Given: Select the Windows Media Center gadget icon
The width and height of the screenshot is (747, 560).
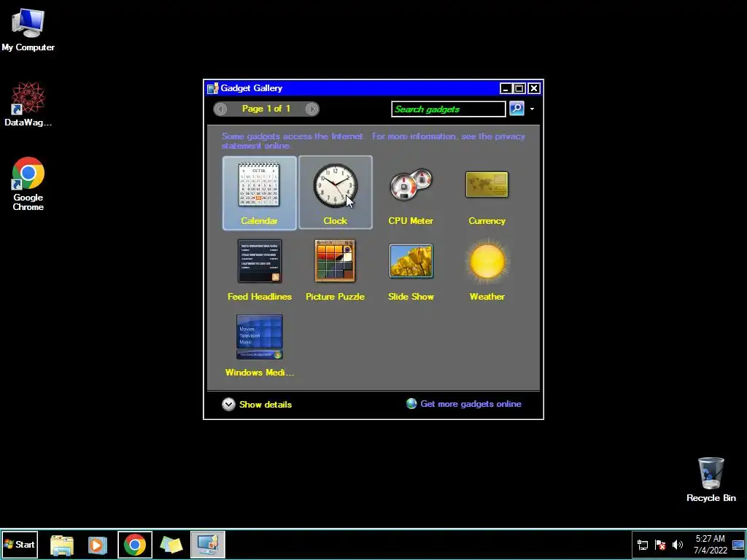Looking at the screenshot, I should point(260,337).
